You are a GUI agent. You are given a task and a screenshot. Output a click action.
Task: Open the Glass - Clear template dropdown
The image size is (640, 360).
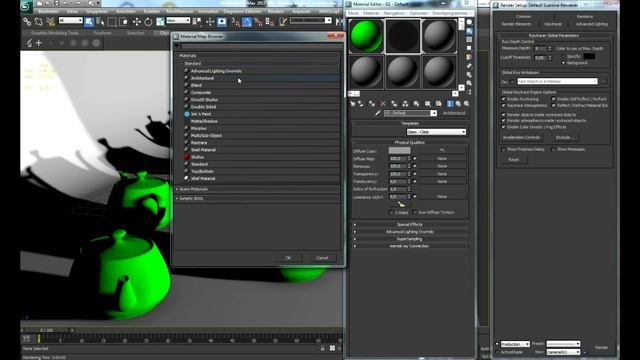pyautogui.click(x=436, y=132)
